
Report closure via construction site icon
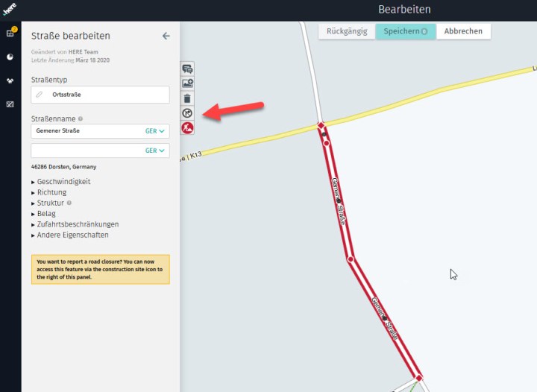[187, 127]
